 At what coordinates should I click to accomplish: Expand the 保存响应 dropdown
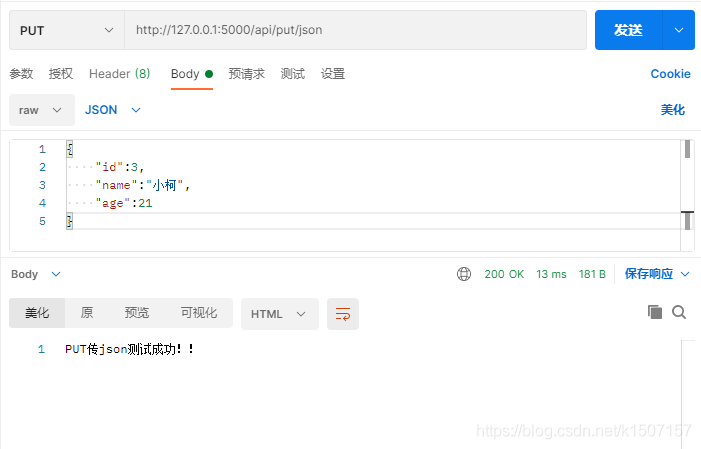click(x=657, y=274)
